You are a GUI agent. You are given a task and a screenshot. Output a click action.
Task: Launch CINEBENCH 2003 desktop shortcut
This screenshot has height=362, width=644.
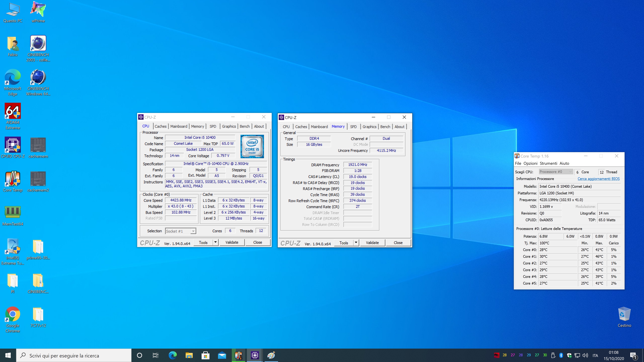[x=38, y=49]
